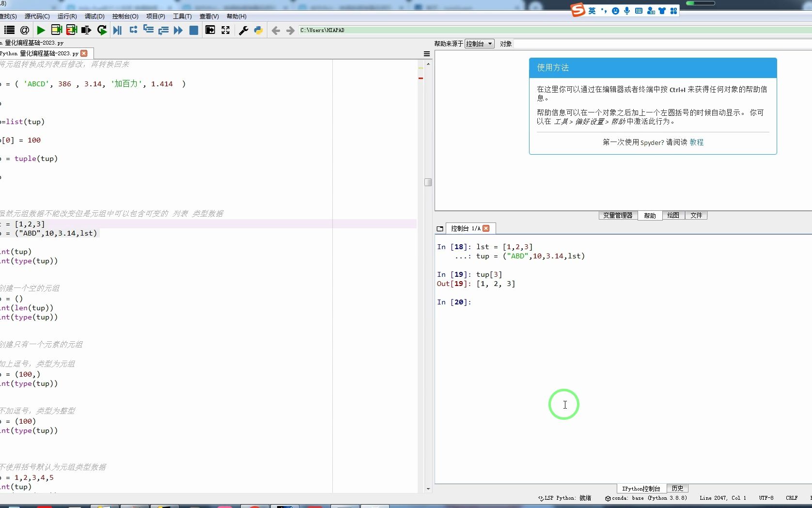Go back with the left arrow icon
Screen dimensions: 812x508
(x=276, y=31)
